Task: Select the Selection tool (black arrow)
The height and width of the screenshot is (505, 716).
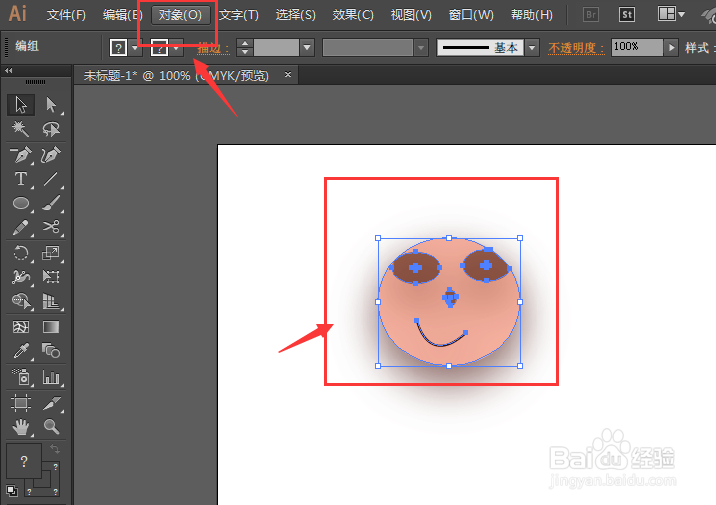Action: 21,105
